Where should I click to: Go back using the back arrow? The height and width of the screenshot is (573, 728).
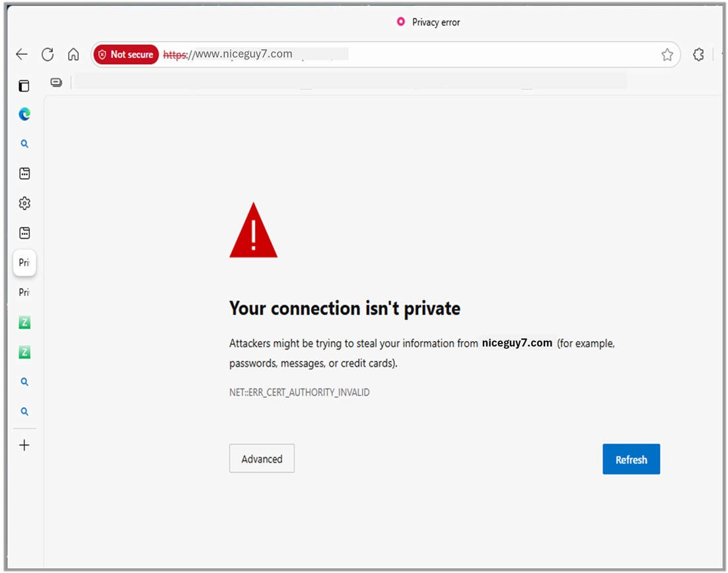22,55
